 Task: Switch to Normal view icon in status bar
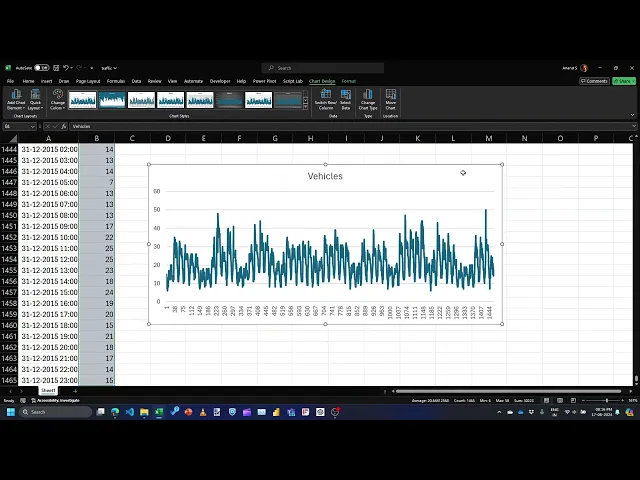[x=546, y=401]
